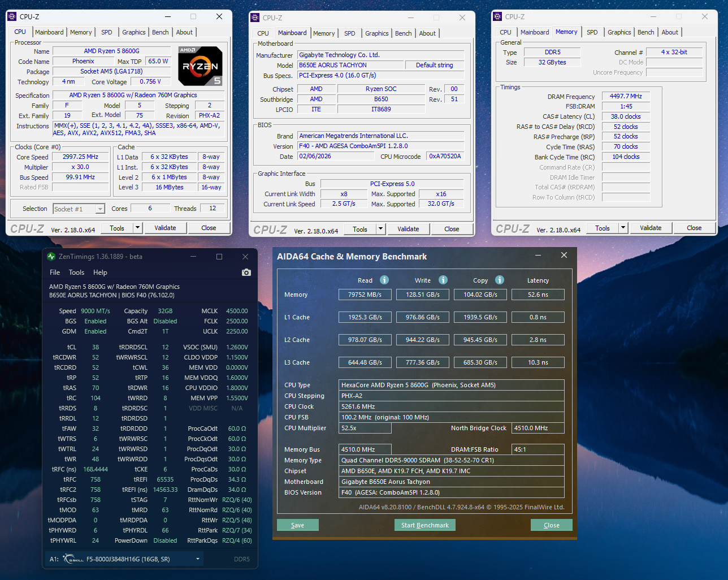Click Validate in CPU-Z CPU window
This screenshot has height=580, width=728.
coord(166,228)
